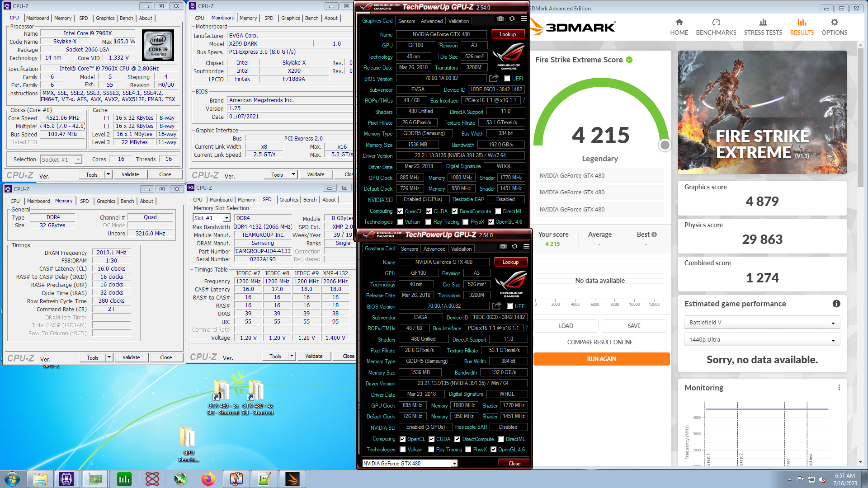Toggle DirectCompute checkbox in upper GPU-Z
868x488 pixels.
[455, 211]
